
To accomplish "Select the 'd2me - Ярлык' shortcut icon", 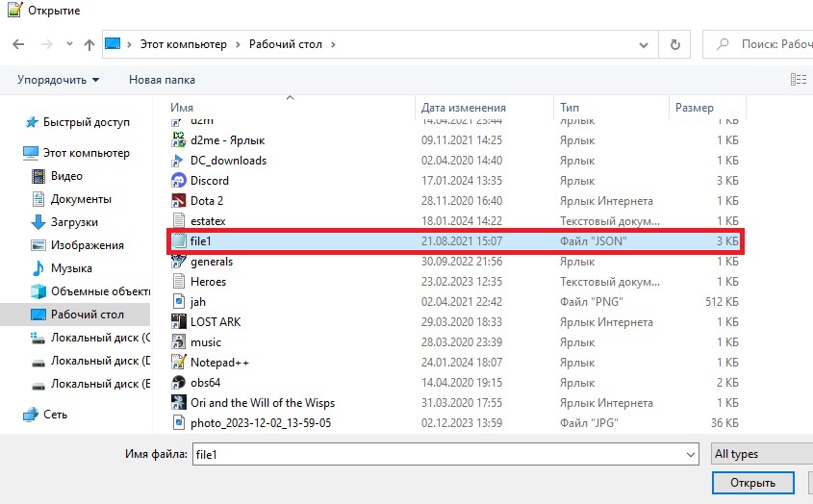I will click(x=178, y=140).
